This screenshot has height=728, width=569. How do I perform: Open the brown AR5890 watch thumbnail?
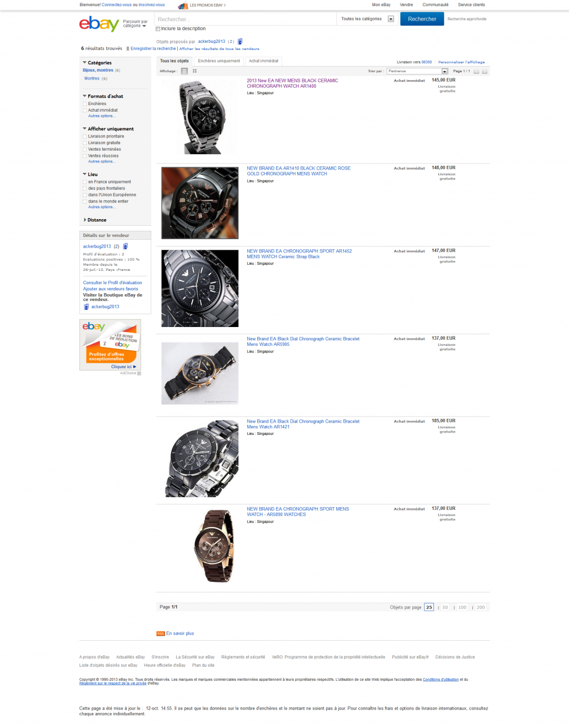pos(200,545)
